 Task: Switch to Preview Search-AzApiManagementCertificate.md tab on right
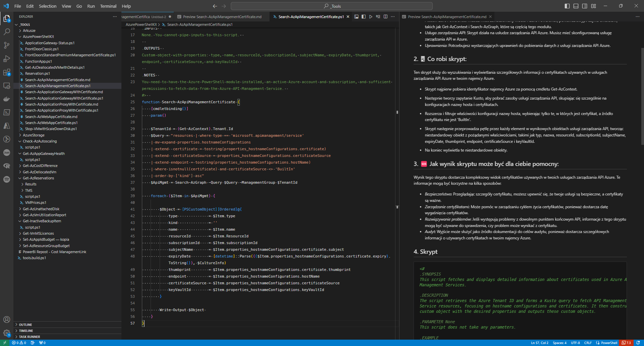tap(447, 17)
